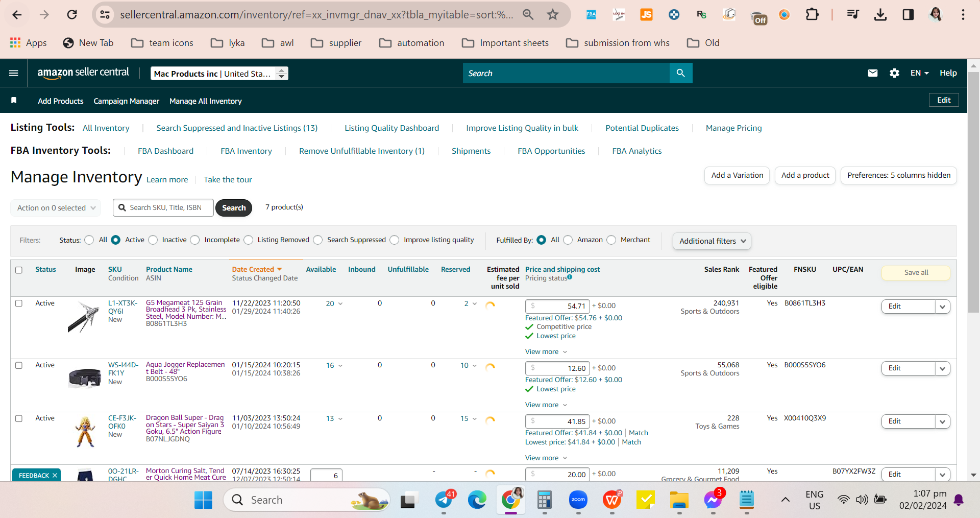Image resolution: width=980 pixels, height=518 pixels.
Task: Open the Windows Start menu
Action: coord(203,500)
